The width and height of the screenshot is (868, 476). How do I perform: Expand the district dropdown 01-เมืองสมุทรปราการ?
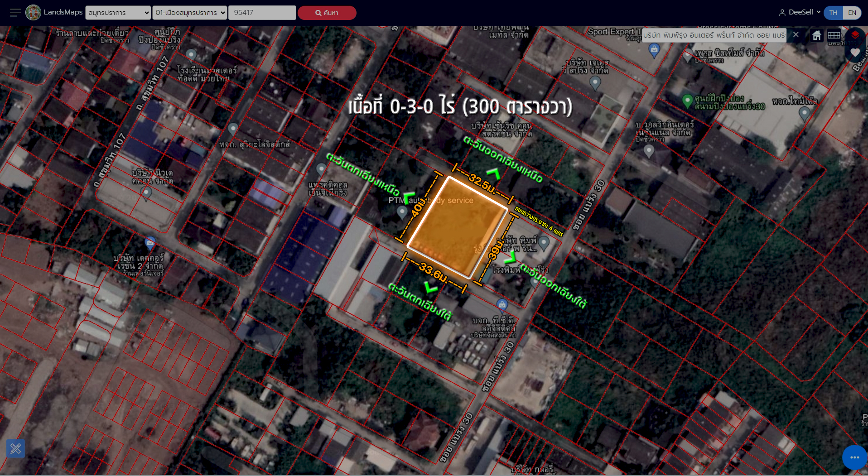coord(189,13)
